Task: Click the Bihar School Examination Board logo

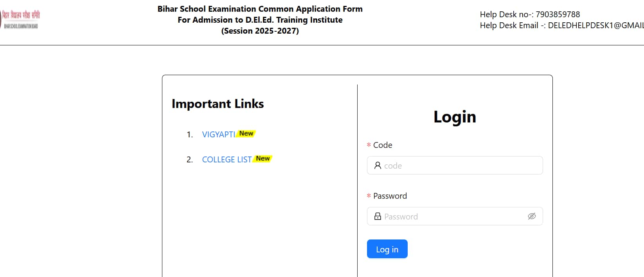Action: tap(20, 20)
